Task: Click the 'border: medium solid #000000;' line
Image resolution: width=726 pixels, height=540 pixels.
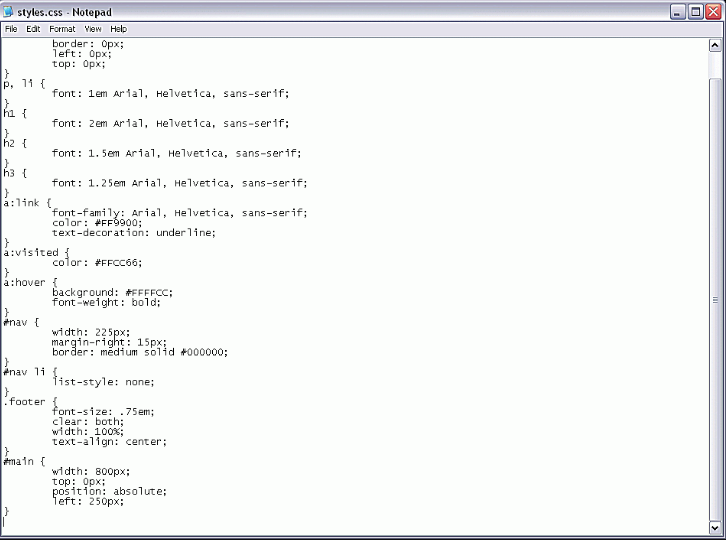Action: tap(140, 352)
